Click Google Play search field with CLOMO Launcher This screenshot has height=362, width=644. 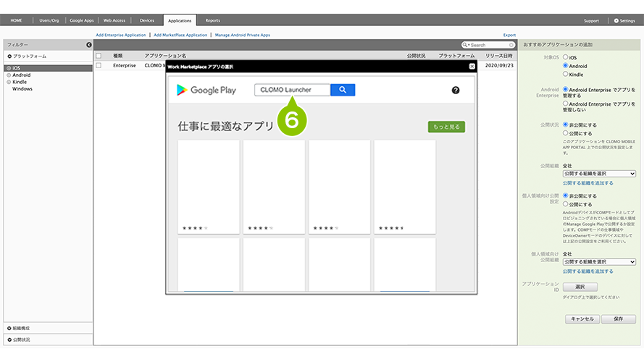click(292, 90)
